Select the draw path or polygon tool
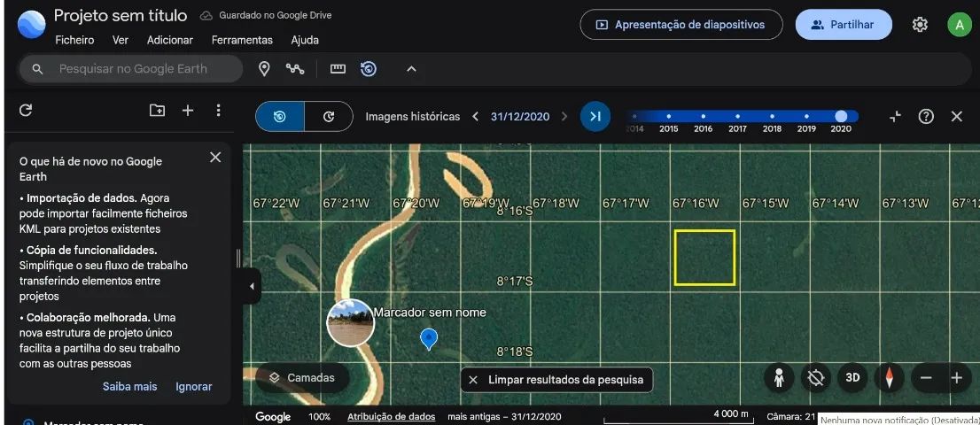The width and height of the screenshot is (980, 425). click(x=295, y=69)
